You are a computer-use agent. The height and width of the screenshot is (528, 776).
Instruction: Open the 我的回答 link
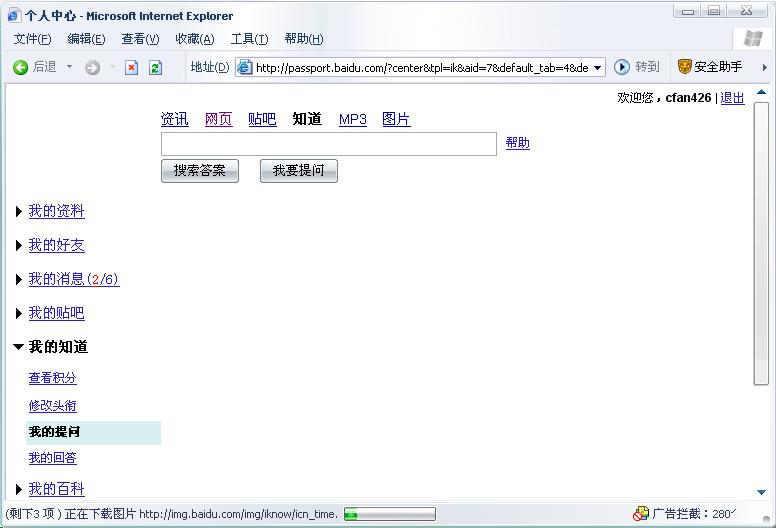coord(52,458)
